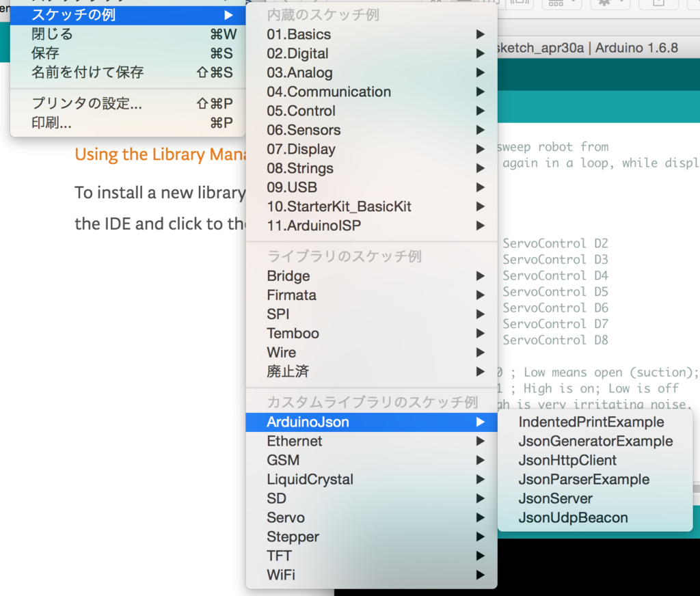
Task: Select ArduinoJson highlighted menu entry
Action: [x=371, y=422]
